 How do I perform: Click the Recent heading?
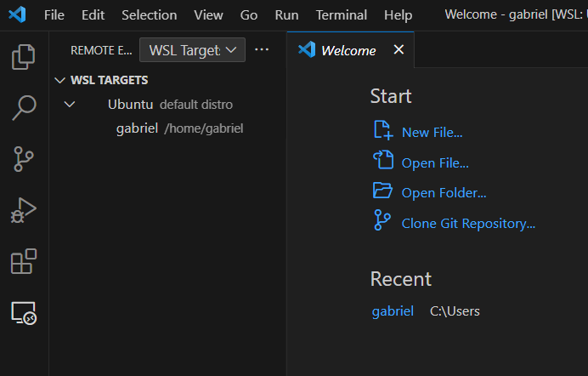click(401, 279)
